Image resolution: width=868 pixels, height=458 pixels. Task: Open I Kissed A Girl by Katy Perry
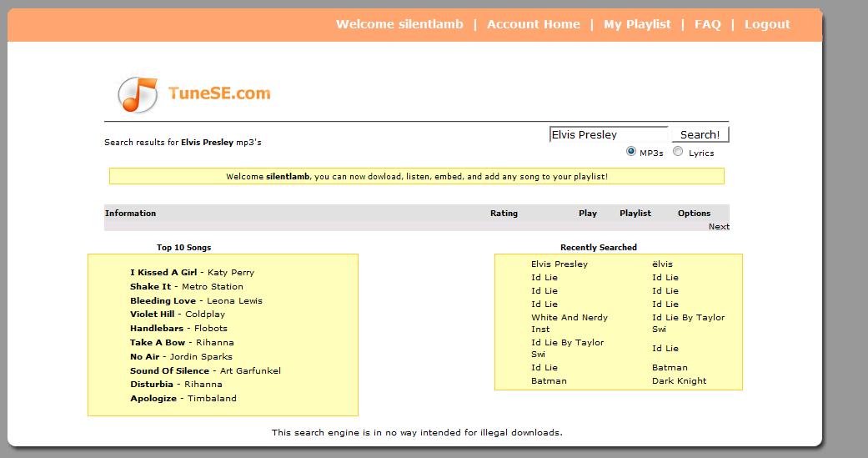pyautogui.click(x=192, y=273)
